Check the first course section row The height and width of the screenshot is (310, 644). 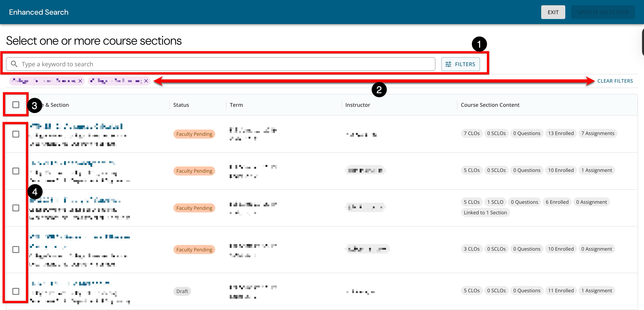point(16,134)
